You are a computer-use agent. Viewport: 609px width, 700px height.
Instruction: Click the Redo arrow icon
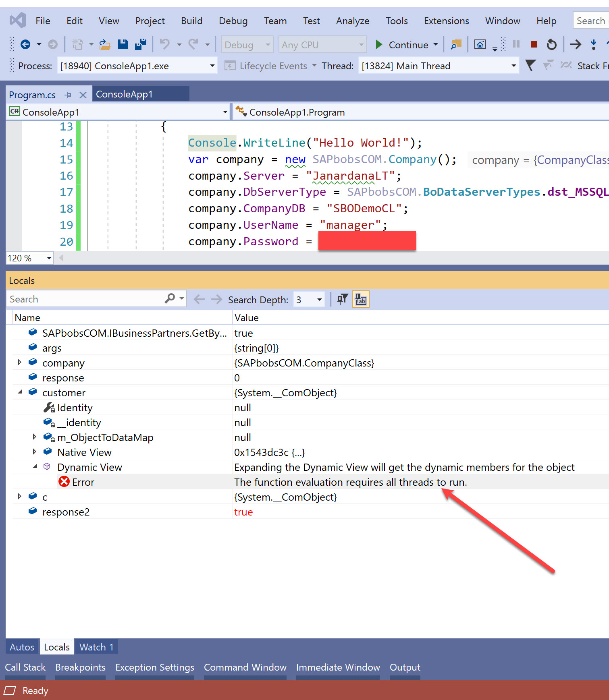pos(193,44)
